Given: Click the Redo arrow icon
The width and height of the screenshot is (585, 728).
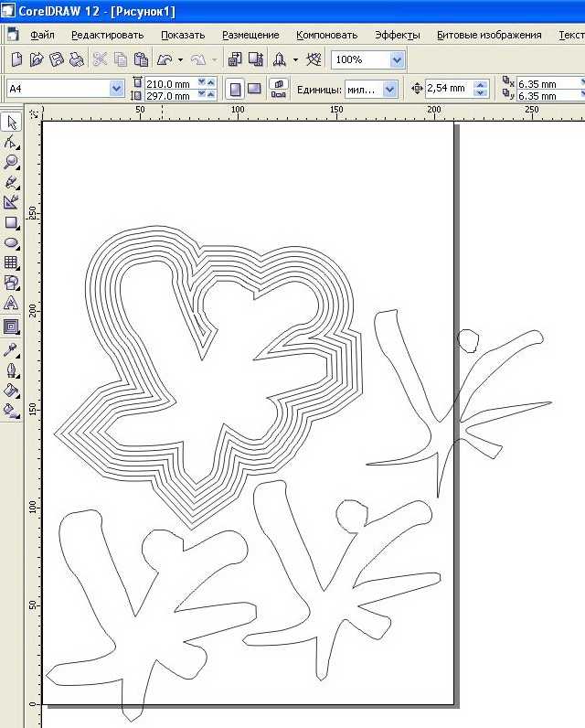Looking at the screenshot, I should (x=198, y=59).
